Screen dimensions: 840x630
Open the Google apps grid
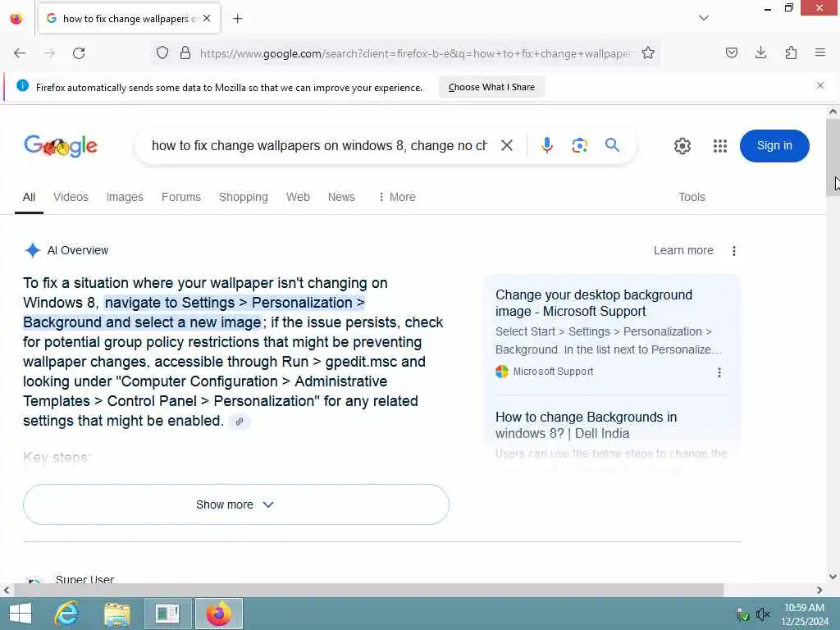click(720, 146)
